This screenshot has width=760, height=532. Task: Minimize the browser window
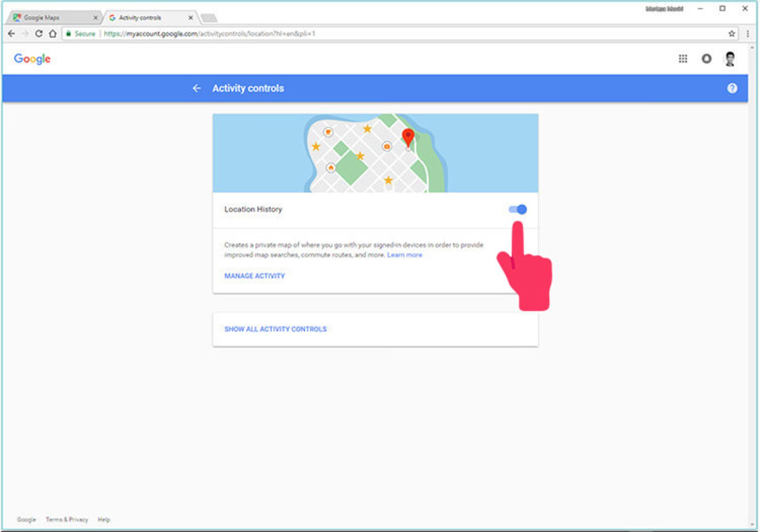700,8
